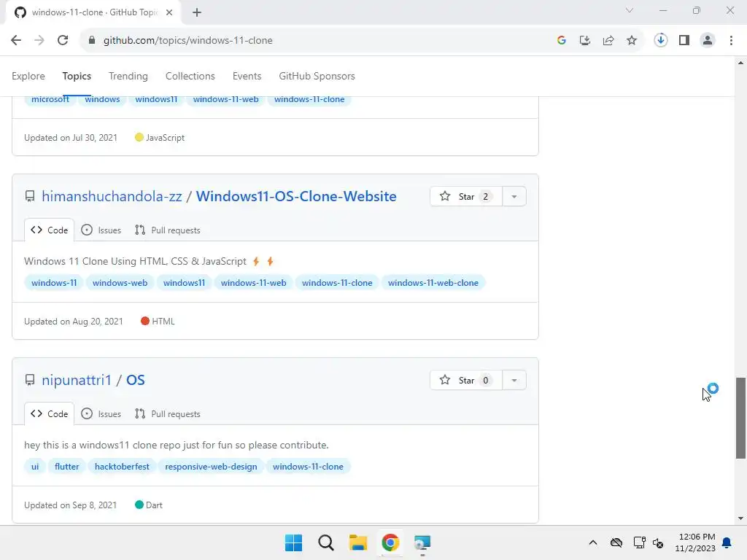Open the ui topic tag
747x560 pixels.
tap(35, 467)
